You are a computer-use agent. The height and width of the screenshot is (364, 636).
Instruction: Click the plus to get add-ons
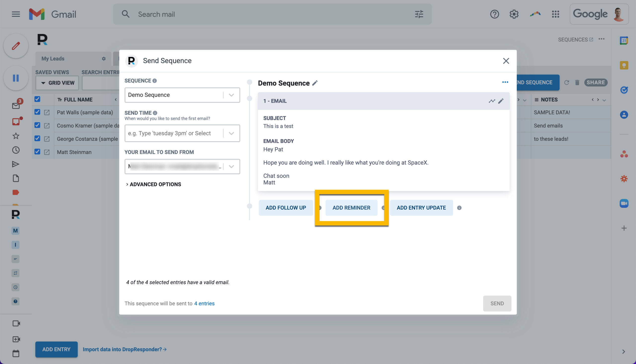click(624, 228)
